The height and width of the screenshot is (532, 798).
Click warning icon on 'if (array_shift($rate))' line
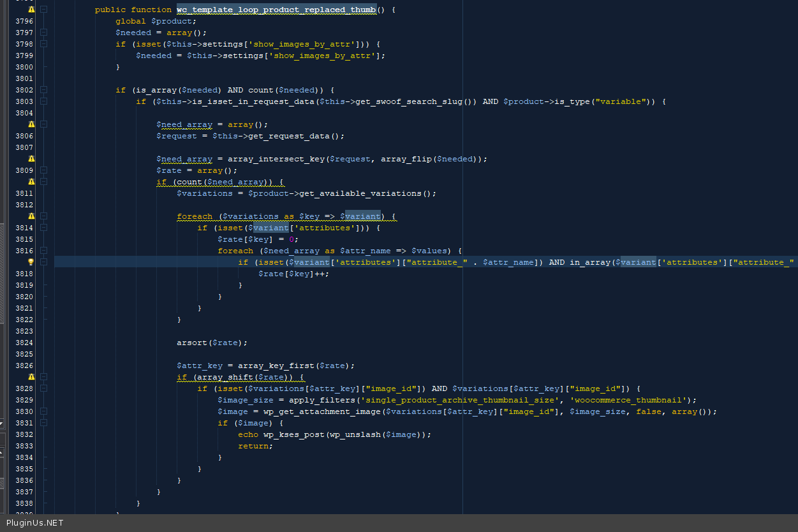31,377
